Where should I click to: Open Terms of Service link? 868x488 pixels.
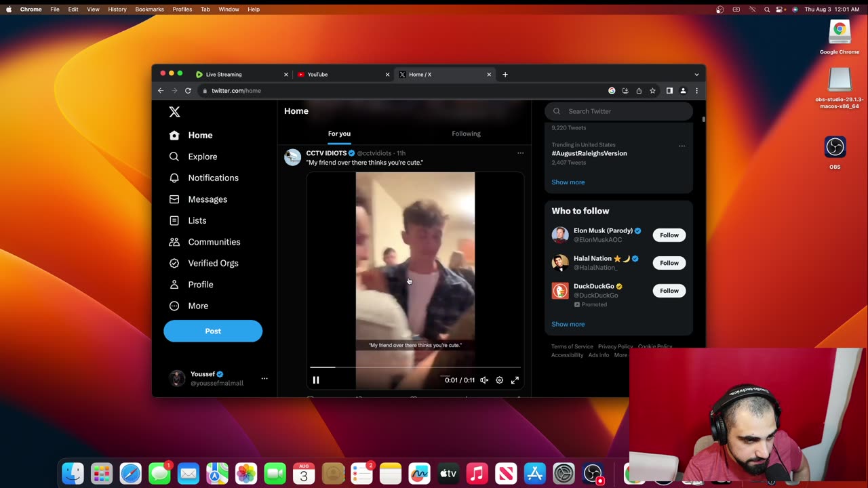tap(572, 346)
